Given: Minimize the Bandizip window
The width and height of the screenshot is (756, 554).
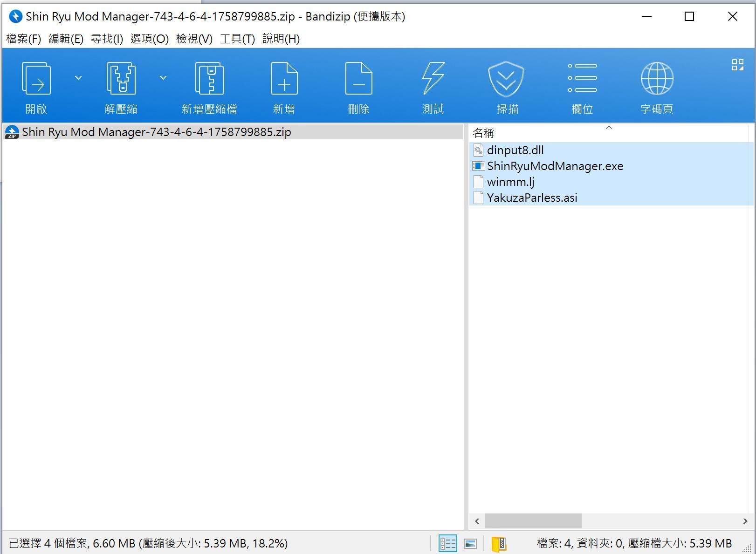Looking at the screenshot, I should pos(647,16).
